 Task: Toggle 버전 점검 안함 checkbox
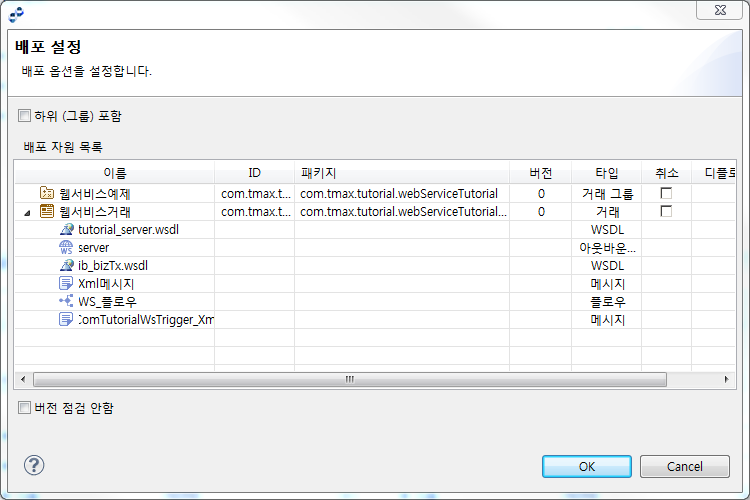(24, 408)
